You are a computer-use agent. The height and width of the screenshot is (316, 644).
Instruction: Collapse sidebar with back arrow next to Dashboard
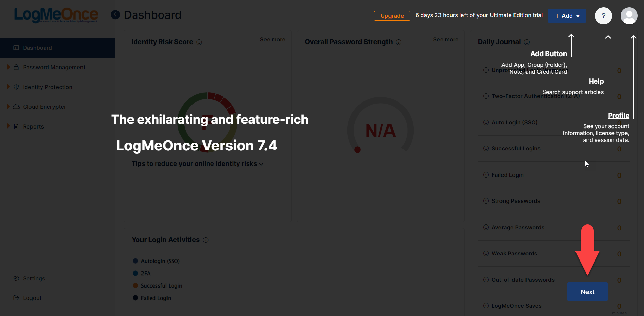[x=115, y=15]
